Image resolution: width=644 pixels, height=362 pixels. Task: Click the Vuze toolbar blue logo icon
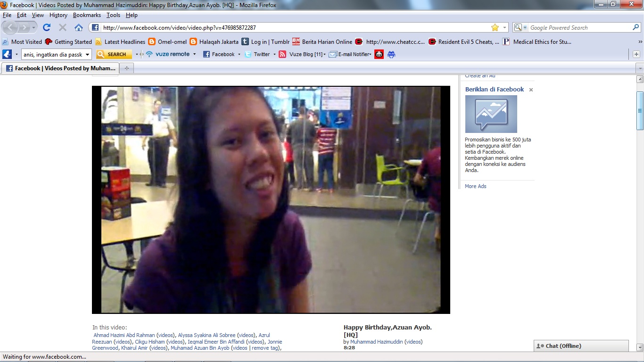pyautogui.click(x=7, y=54)
